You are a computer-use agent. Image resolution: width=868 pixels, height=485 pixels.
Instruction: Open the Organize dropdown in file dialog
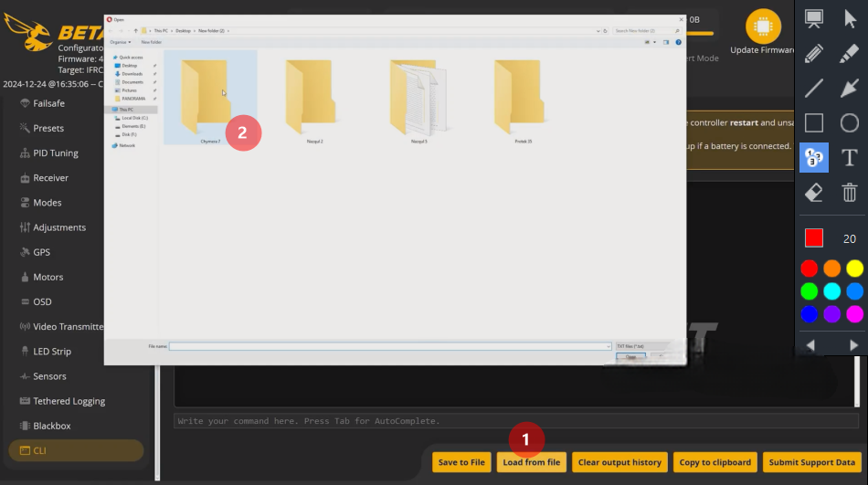(121, 42)
